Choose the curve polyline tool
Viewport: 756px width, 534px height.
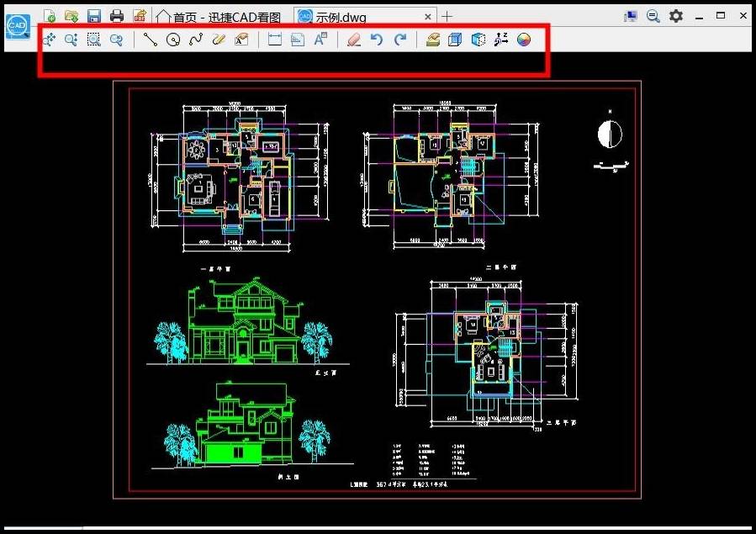pyautogui.click(x=196, y=40)
